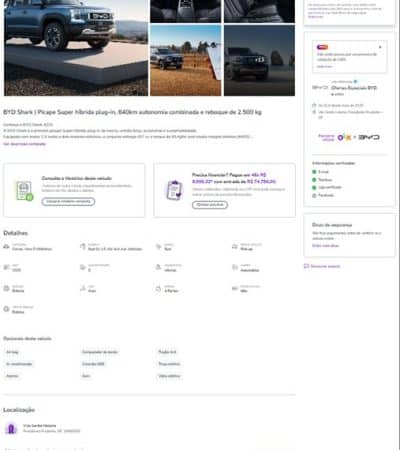Click the calendar icon in seller info
The height and width of the screenshot is (450, 400).
314,105
